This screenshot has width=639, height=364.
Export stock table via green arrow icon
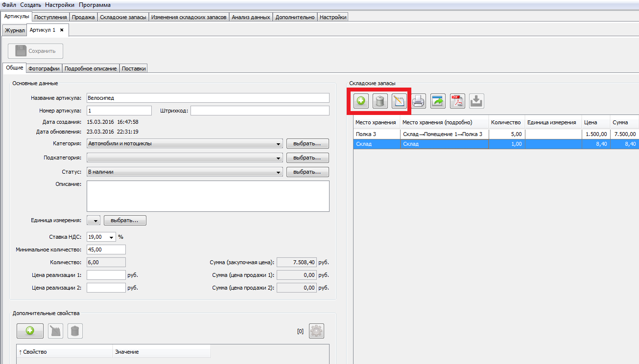pos(438,101)
